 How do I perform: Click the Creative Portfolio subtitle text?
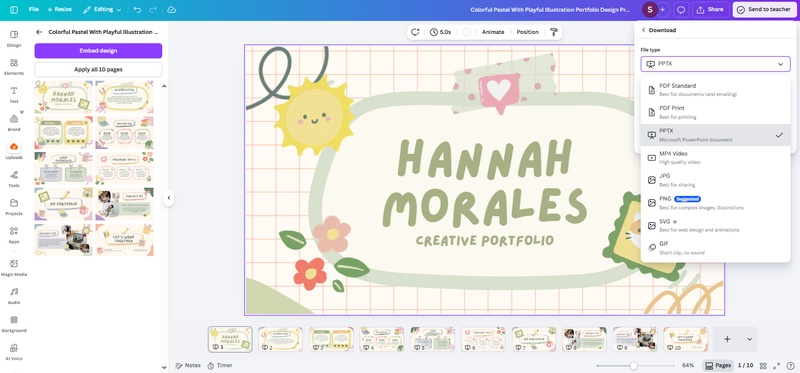485,240
